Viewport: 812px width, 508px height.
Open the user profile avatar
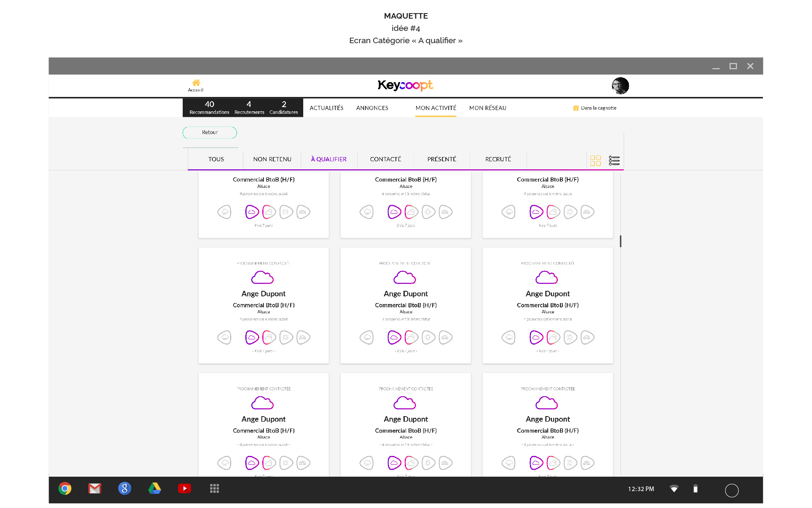tap(620, 86)
